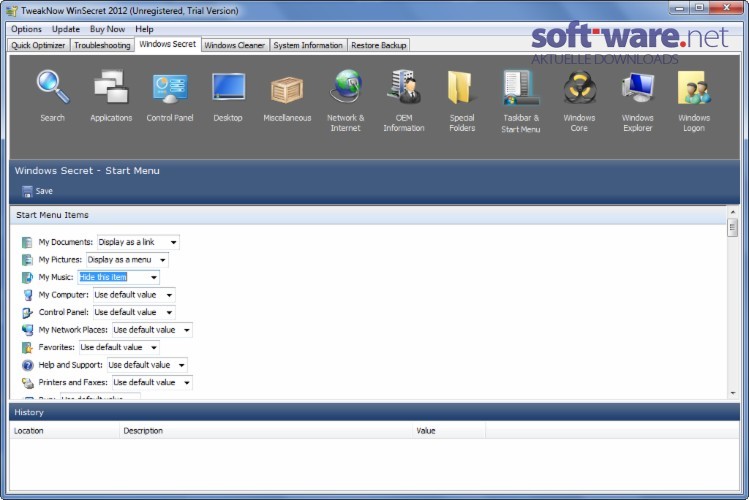Click the vertical scrollbar thumb
This screenshot has width=749, height=500.
(x=733, y=227)
